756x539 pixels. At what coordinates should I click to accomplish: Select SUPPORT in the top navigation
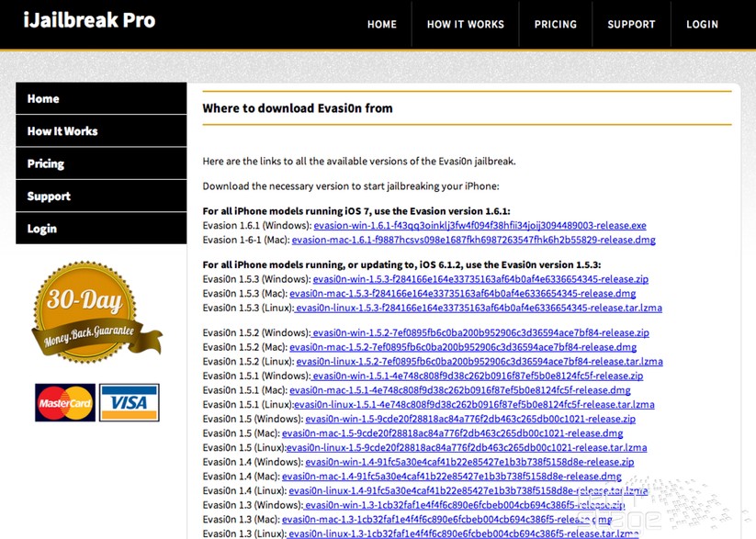point(631,25)
